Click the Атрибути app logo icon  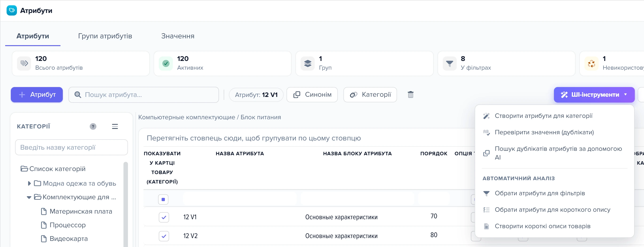(12, 11)
